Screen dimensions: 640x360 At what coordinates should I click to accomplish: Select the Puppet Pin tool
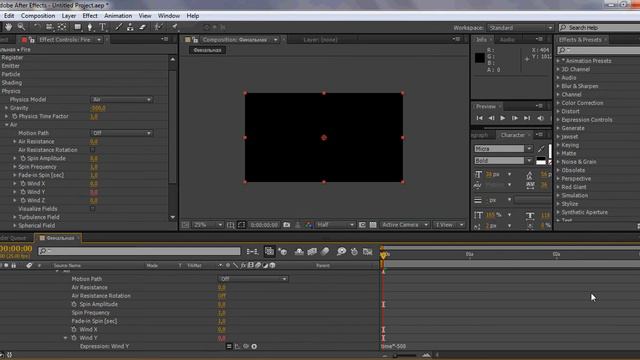click(x=174, y=27)
